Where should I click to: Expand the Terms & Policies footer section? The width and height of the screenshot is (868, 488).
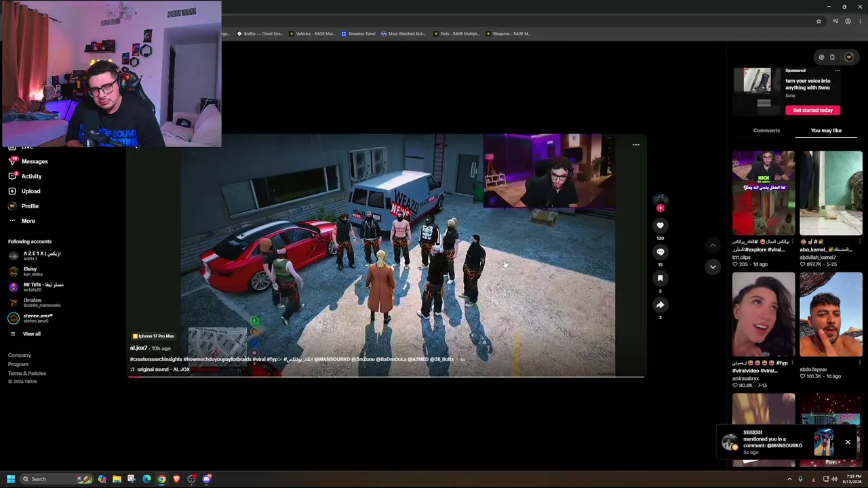tap(27, 373)
